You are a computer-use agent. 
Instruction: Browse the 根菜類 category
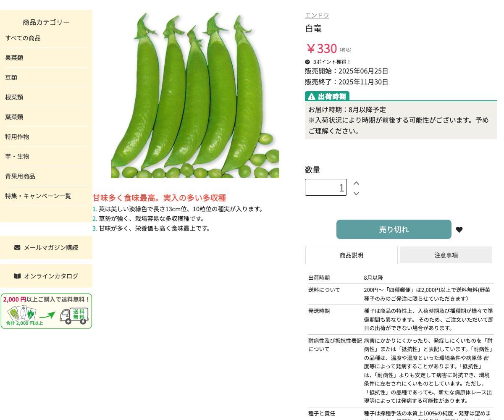14,97
